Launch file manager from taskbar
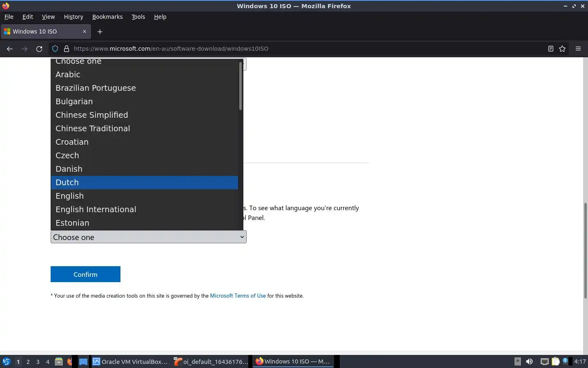Image resolution: width=588 pixels, height=368 pixels. point(59,361)
